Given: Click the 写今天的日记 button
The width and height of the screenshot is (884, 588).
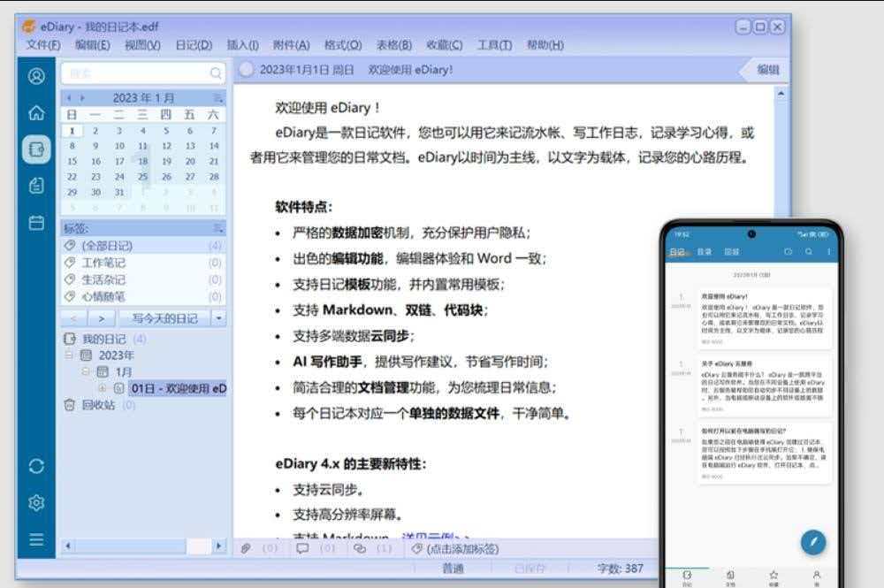Looking at the screenshot, I should pyautogui.click(x=168, y=318).
